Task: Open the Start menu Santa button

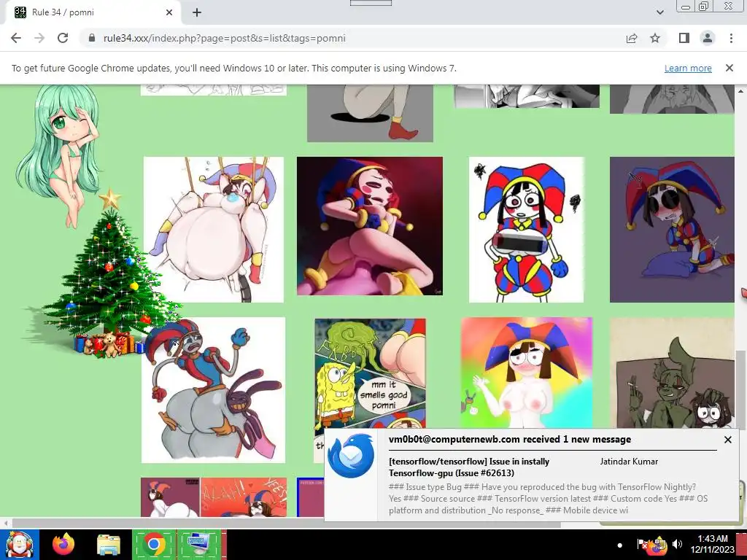Action: 20,544
